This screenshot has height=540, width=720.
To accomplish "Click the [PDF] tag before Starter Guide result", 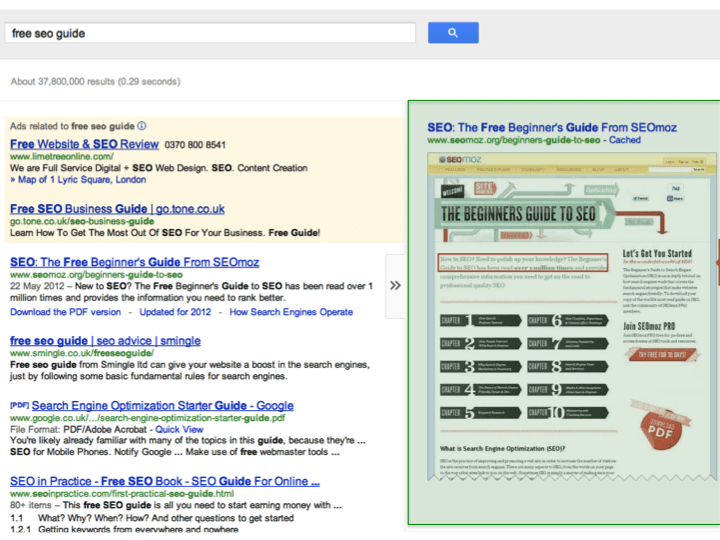I will [19, 405].
